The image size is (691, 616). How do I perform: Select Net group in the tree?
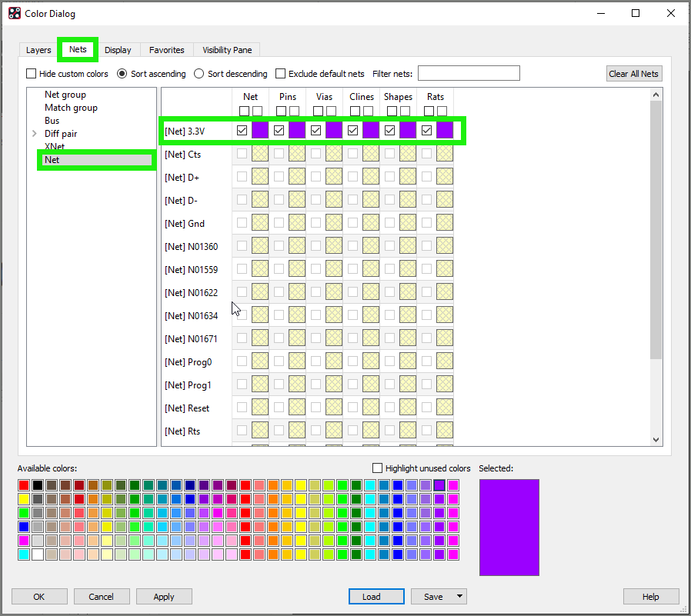click(65, 95)
